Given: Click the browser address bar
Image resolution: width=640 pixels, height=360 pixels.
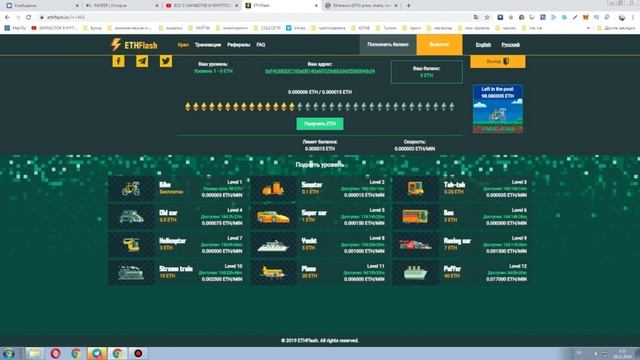Looking at the screenshot, I should pos(257,17).
